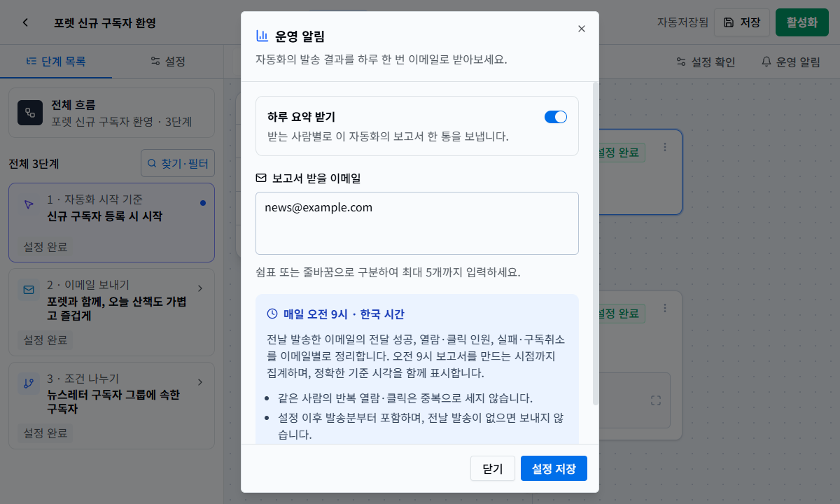Viewport: 840px width, 504px height.
Task: Go back with the left arrow icon
Action: (25, 22)
